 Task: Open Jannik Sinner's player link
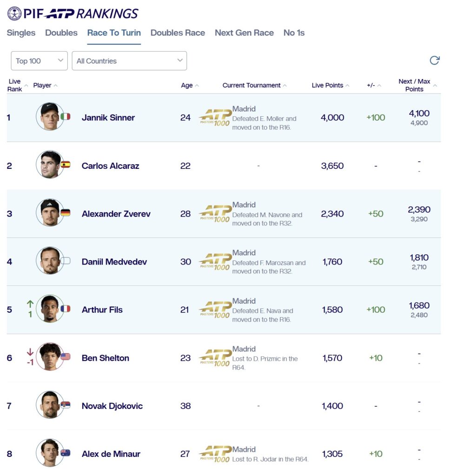[108, 118]
